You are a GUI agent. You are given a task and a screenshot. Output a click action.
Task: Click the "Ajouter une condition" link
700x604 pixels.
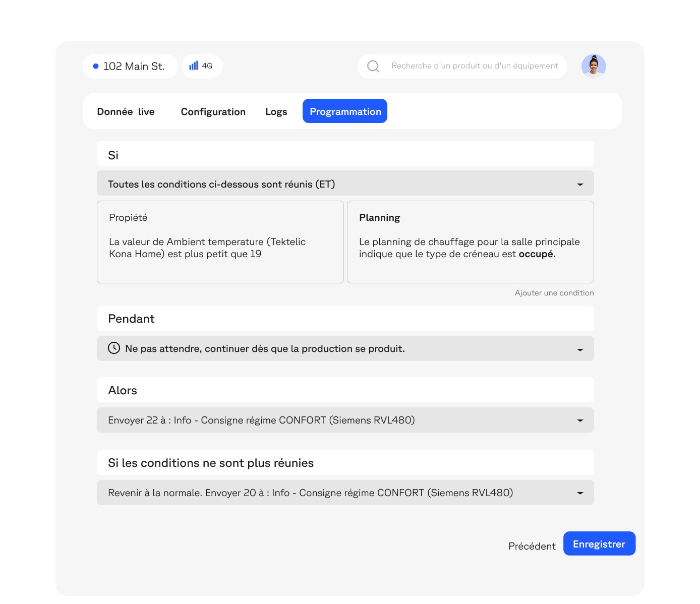[554, 293]
